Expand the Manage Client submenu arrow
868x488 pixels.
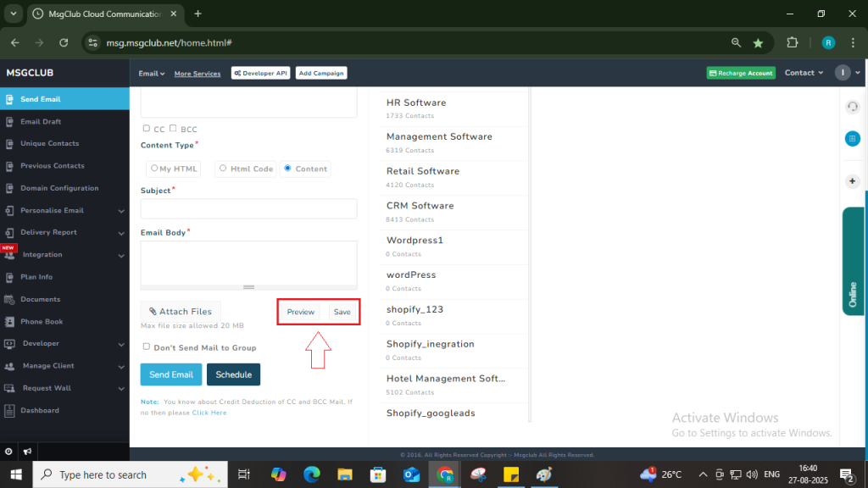[121, 366]
